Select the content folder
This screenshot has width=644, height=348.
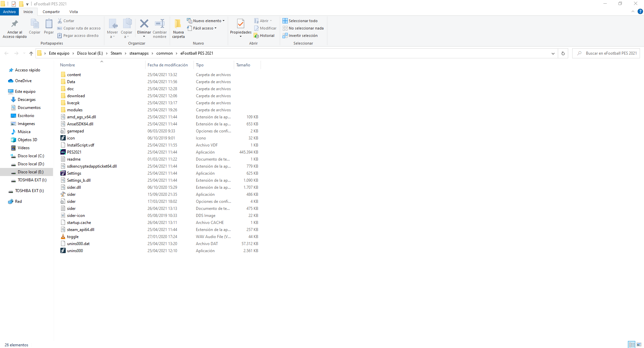click(x=74, y=75)
